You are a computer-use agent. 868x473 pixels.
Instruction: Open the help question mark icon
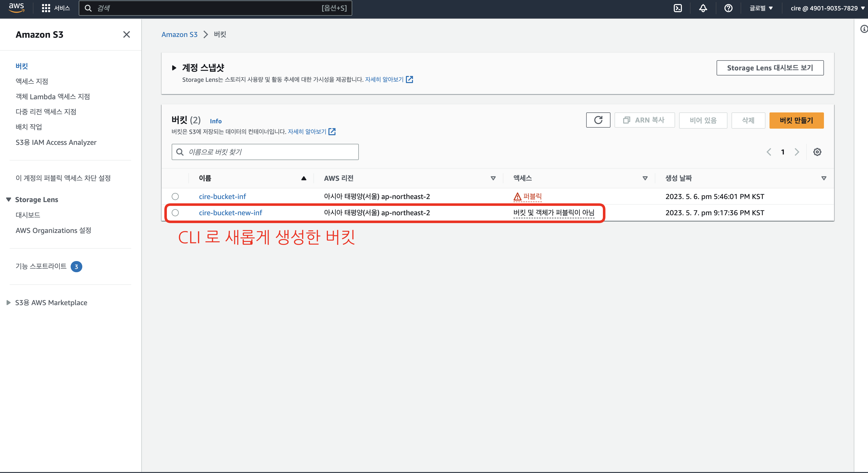[728, 8]
